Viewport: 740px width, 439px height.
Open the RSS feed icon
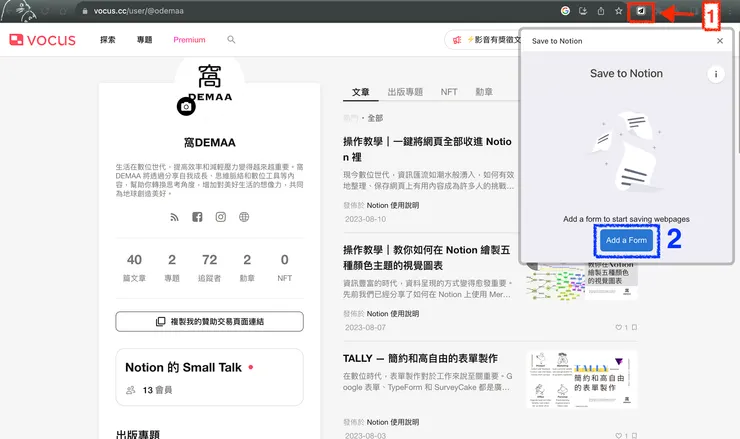[x=175, y=217]
